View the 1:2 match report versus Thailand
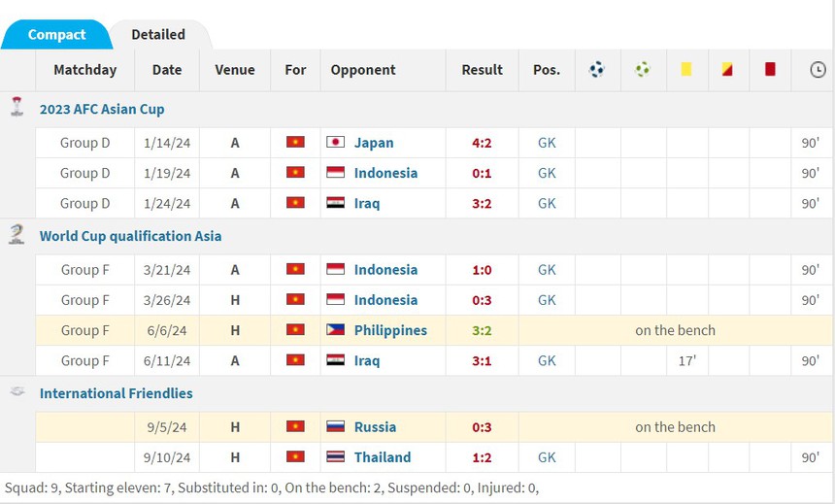This screenshot has width=835, height=504. coord(482,457)
